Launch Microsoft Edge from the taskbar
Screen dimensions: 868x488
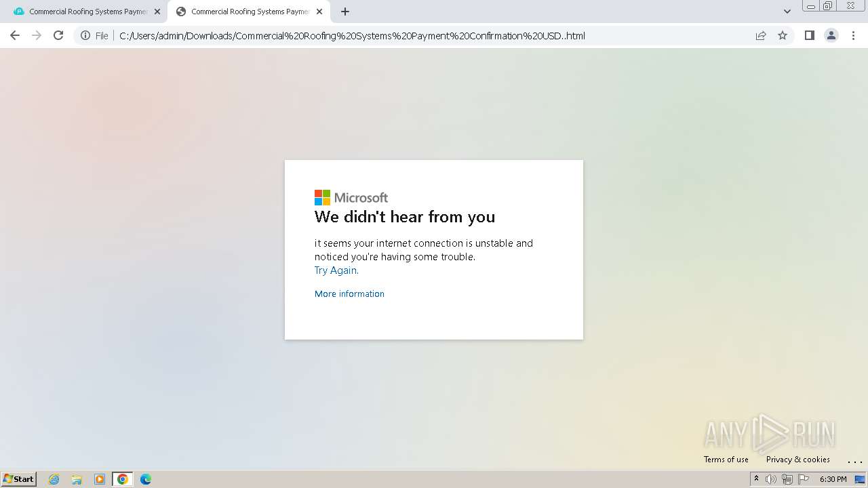click(x=146, y=479)
